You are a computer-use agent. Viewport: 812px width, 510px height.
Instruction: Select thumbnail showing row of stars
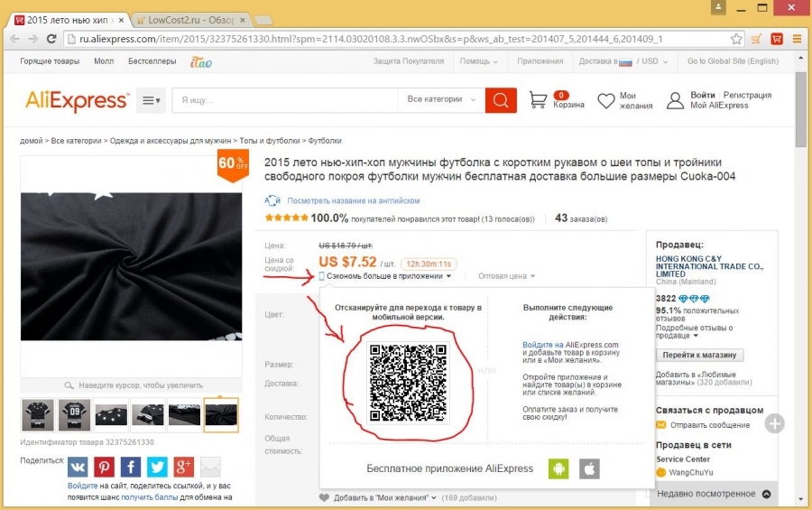point(111,414)
